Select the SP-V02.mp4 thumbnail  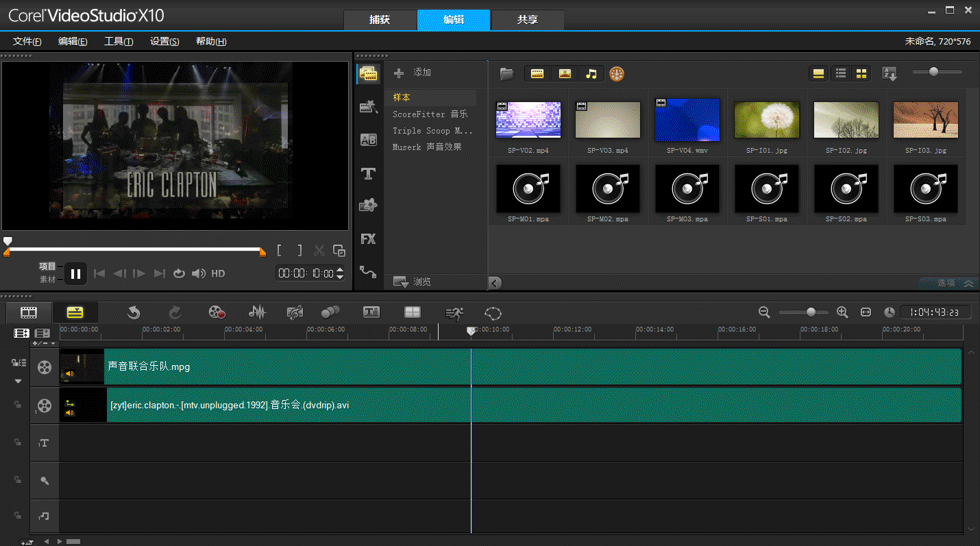tap(528, 119)
